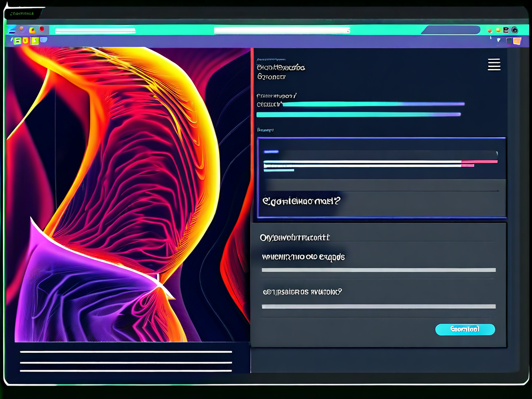
Task: Select the blue slanted tab in the teal bar
Action: click(450, 30)
